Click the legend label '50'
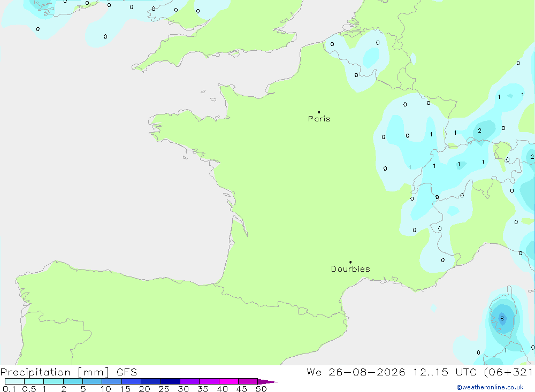Image resolution: width=535 pixels, height=392 pixels. coord(261,389)
